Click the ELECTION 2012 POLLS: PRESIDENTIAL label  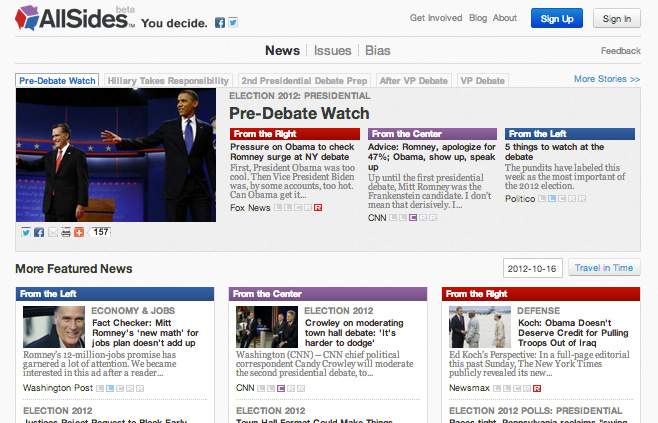click(x=536, y=411)
